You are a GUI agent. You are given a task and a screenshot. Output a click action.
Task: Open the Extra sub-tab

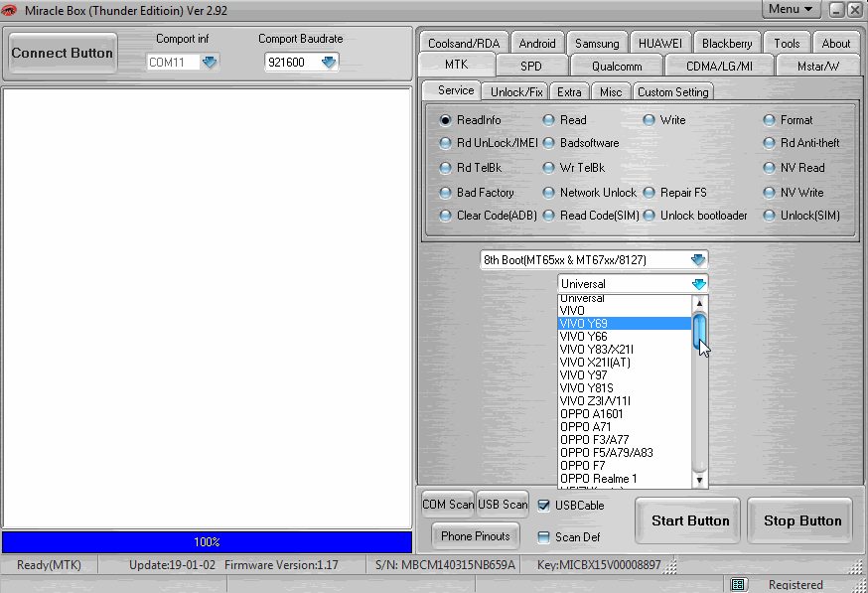[x=569, y=92]
